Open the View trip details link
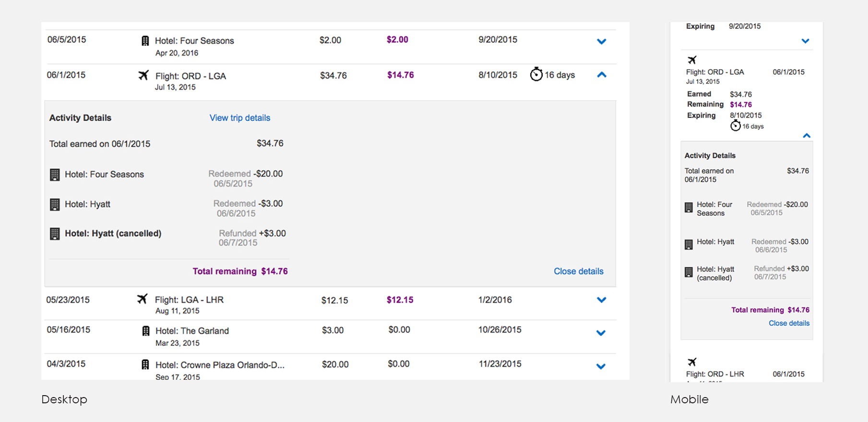 pyautogui.click(x=239, y=118)
